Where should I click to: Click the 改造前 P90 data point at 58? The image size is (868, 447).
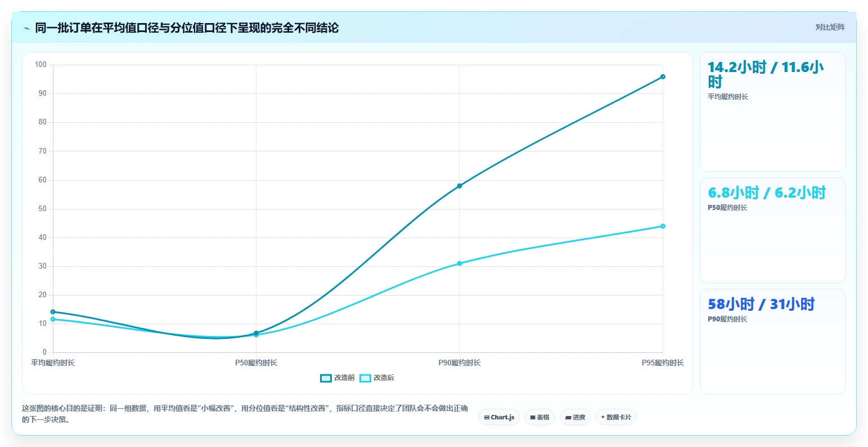[x=460, y=186]
